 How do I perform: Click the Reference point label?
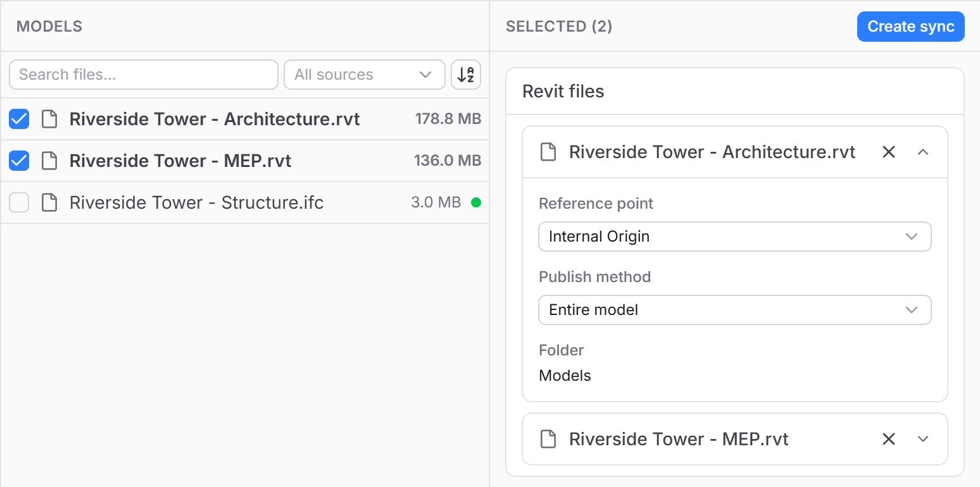point(596,204)
